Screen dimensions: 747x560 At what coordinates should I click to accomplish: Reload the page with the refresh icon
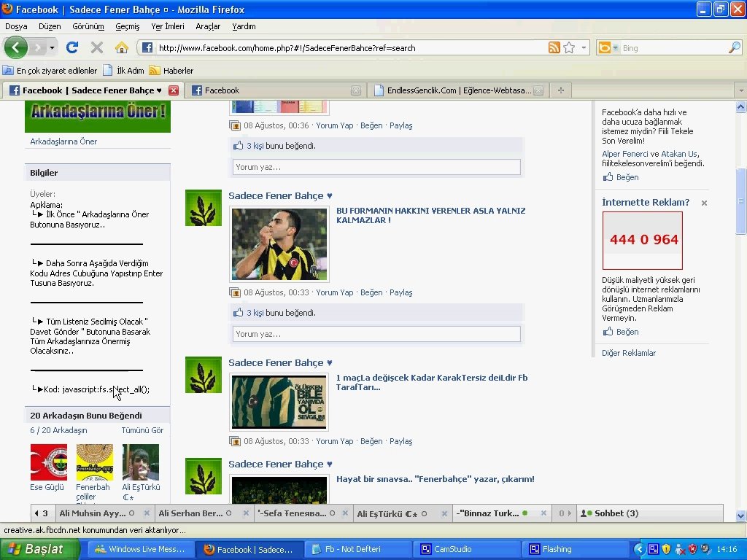pyautogui.click(x=72, y=47)
